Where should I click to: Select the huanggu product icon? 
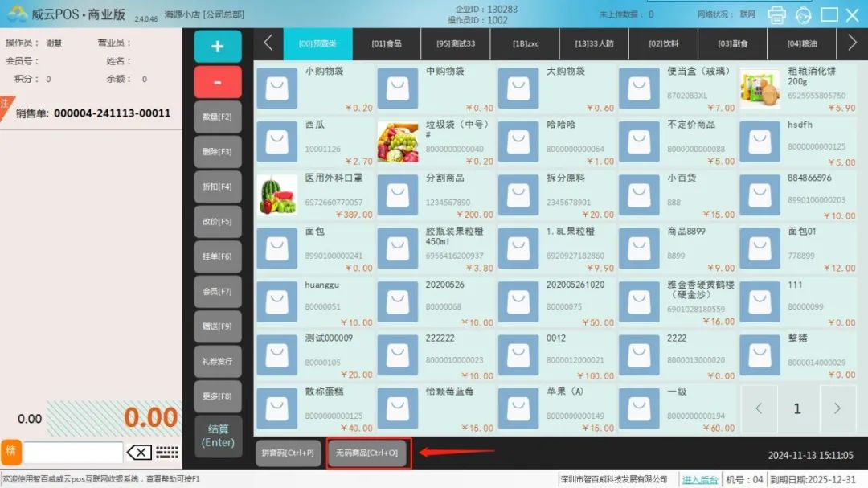tap(276, 301)
